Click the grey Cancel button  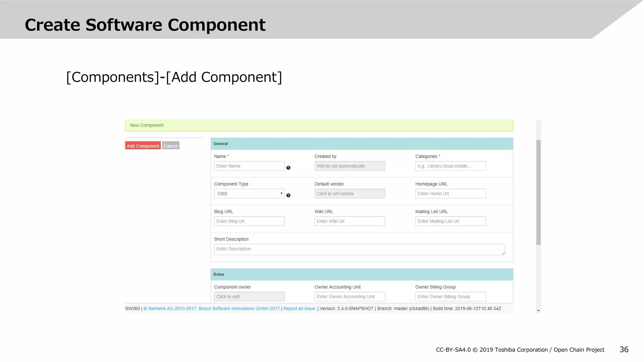click(x=171, y=146)
